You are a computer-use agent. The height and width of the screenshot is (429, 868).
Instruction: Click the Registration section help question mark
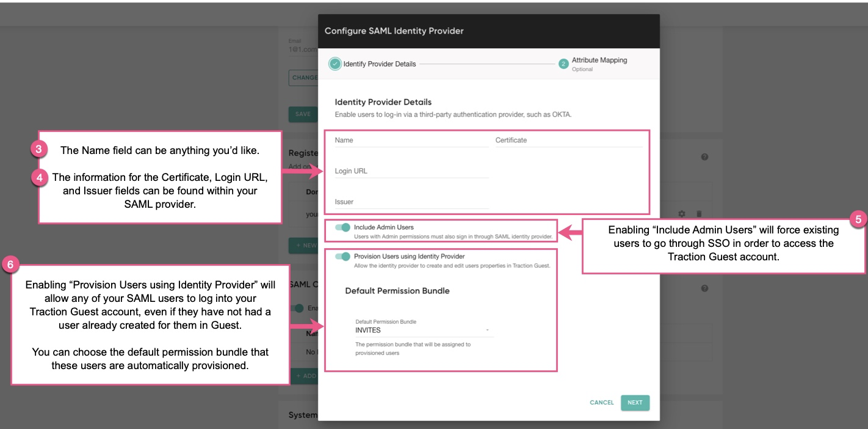click(704, 156)
